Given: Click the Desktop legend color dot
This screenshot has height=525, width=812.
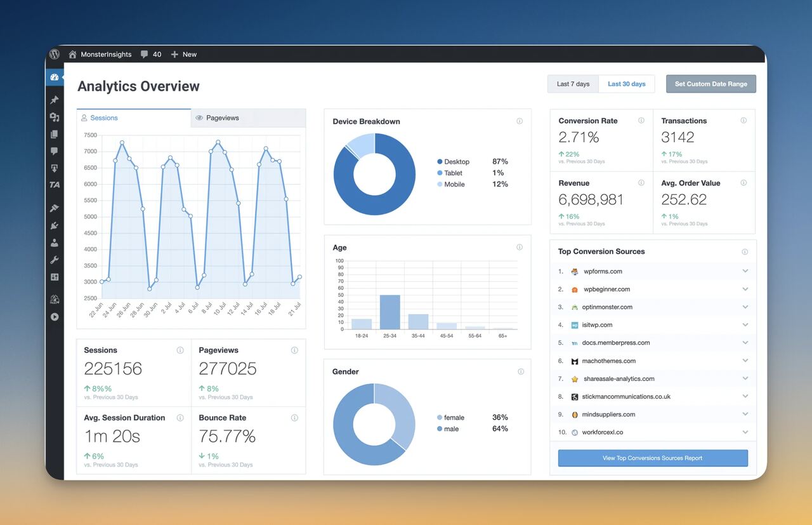Looking at the screenshot, I should [x=440, y=162].
